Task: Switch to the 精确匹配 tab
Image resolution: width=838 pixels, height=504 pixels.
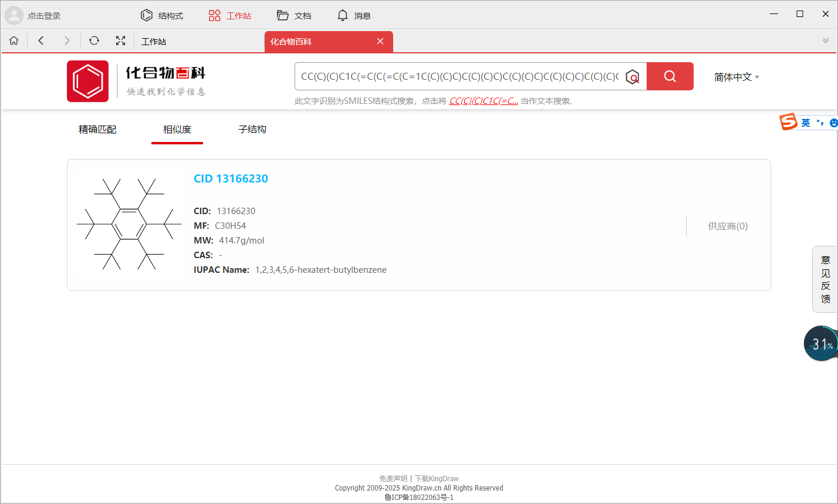Action: coord(97,130)
